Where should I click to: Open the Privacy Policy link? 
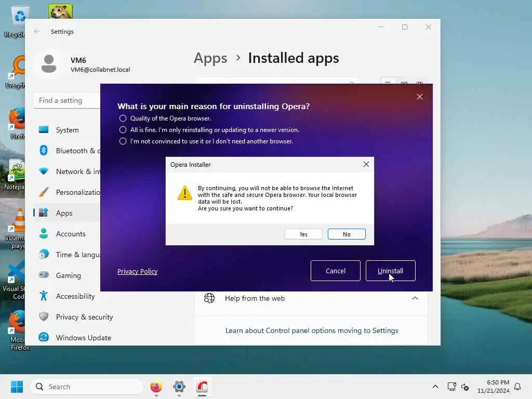137,271
